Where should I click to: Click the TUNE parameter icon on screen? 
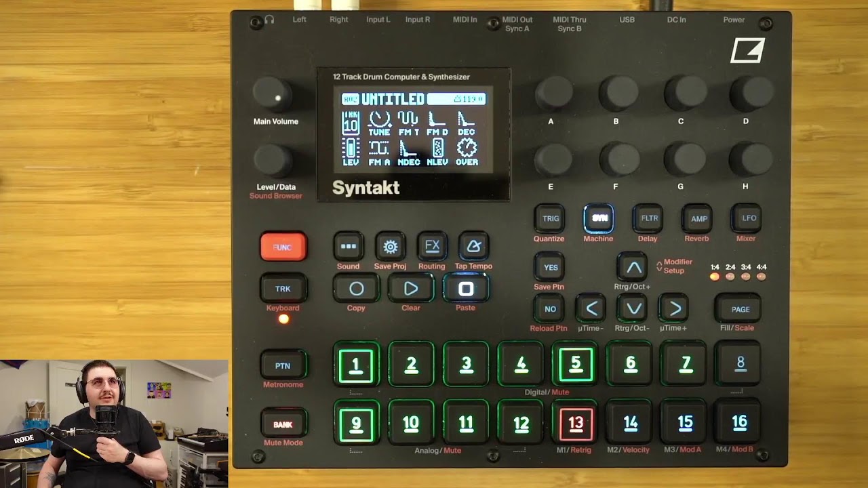(x=379, y=123)
